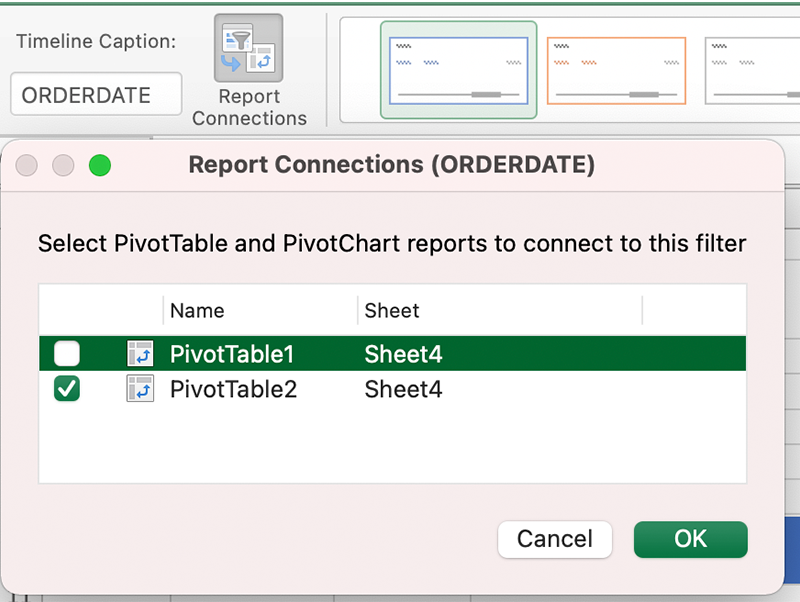The width and height of the screenshot is (800, 602).
Task: Confirm the dialog with OK
Action: [690, 539]
